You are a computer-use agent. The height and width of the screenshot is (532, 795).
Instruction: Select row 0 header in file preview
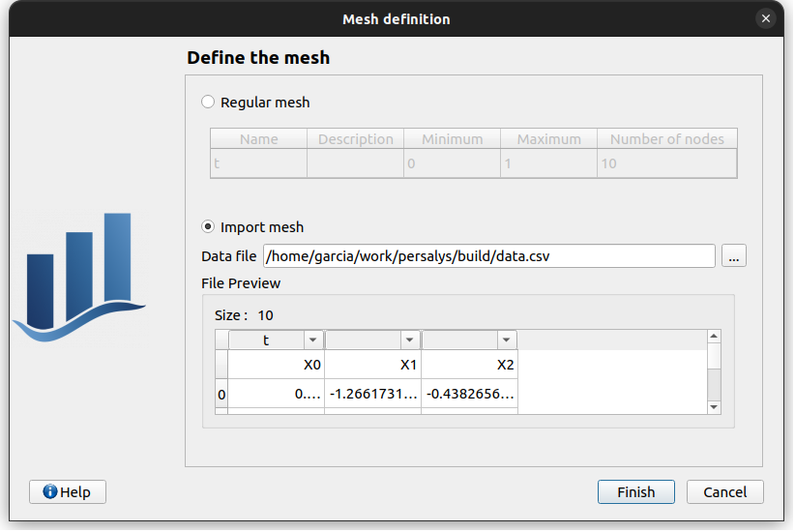pos(221,395)
